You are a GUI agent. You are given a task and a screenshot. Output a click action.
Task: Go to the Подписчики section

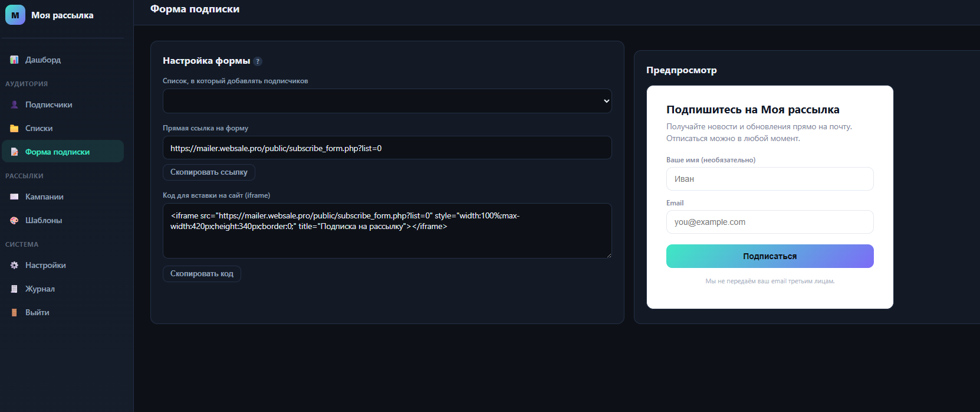coord(63,104)
